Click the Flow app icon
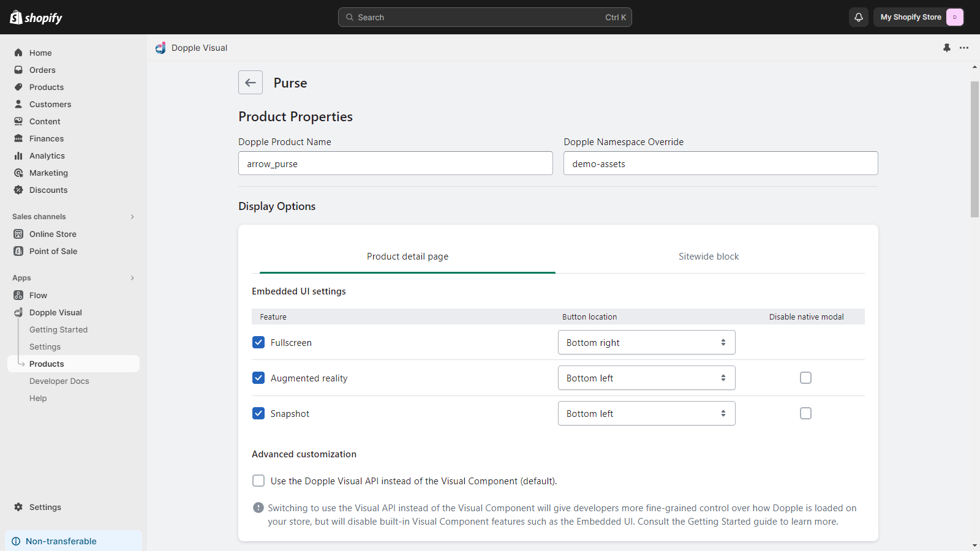This screenshot has height=551, width=980. coord(18,295)
